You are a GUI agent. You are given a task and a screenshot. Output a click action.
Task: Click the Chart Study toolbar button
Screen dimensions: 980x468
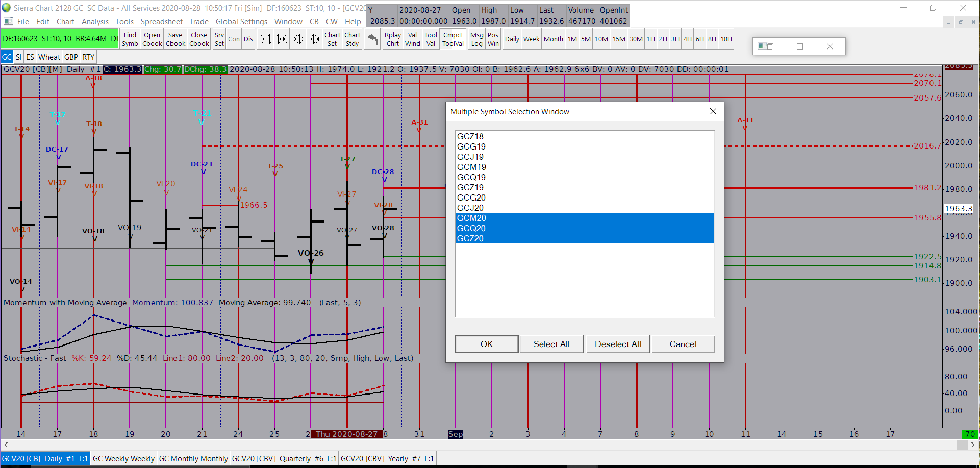tap(352, 39)
